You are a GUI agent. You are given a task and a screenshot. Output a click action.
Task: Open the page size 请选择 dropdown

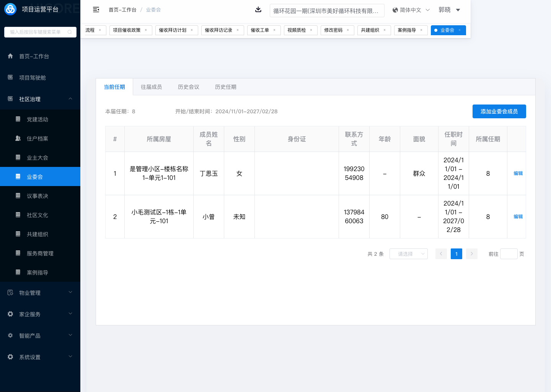click(x=408, y=254)
